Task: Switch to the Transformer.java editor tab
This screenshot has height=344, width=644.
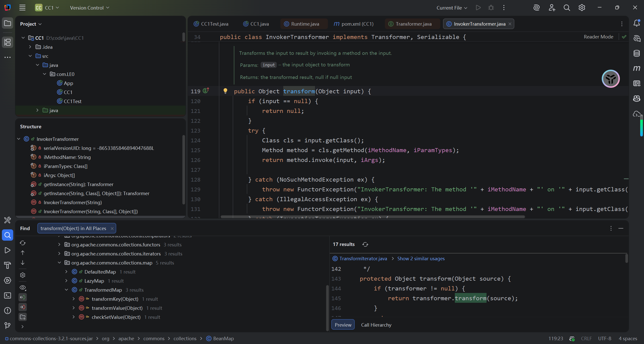Action: click(x=413, y=24)
